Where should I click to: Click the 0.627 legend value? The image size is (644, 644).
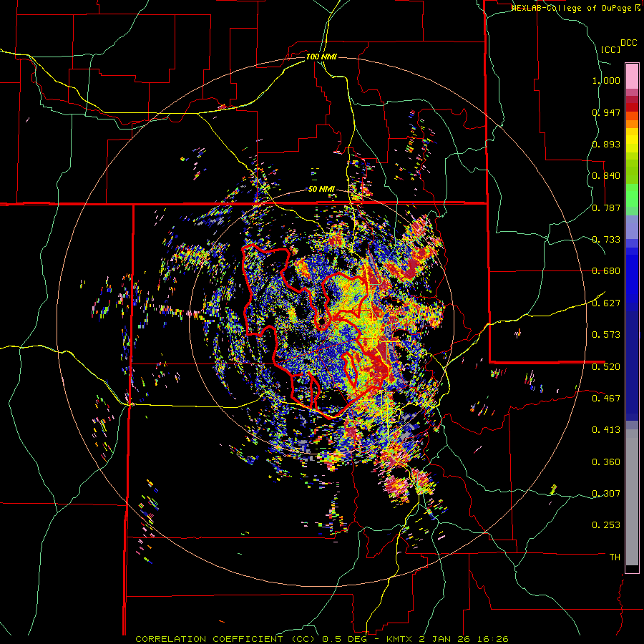[606, 303]
